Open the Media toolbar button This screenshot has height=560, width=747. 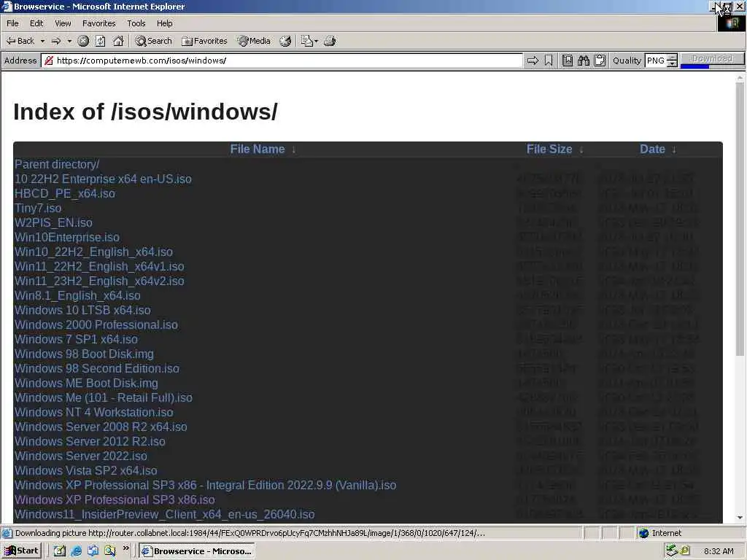point(255,41)
